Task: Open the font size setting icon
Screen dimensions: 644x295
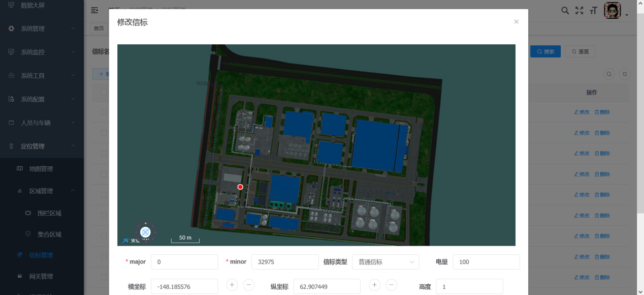Action: 593,10
